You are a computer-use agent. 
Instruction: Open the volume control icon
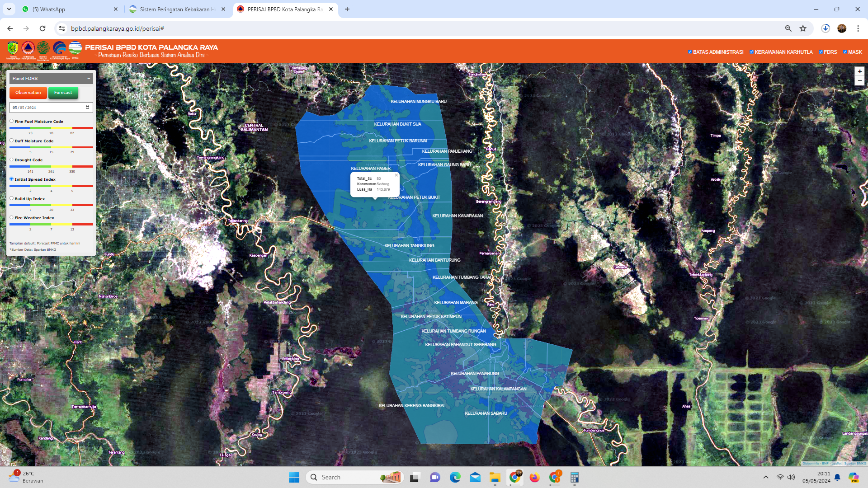point(791,477)
